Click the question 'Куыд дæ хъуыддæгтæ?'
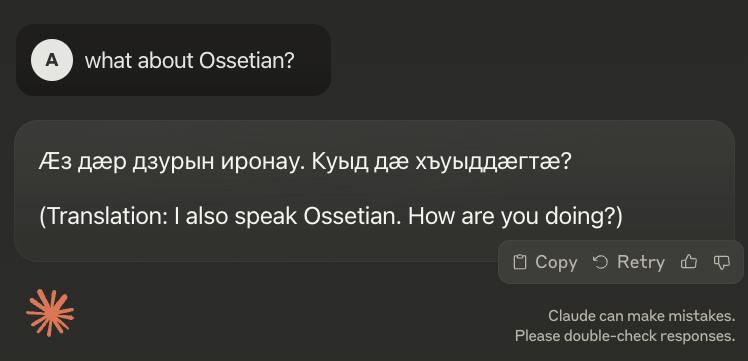 click(x=442, y=163)
